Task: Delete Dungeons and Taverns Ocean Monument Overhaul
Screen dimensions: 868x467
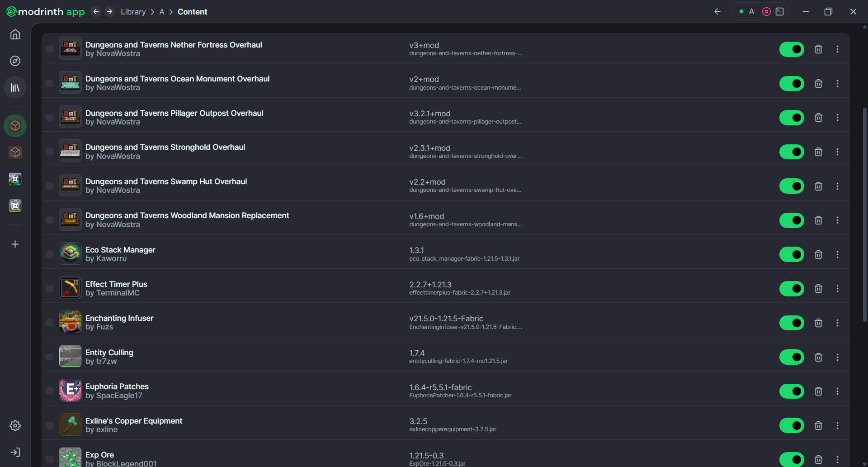Action: (x=818, y=84)
